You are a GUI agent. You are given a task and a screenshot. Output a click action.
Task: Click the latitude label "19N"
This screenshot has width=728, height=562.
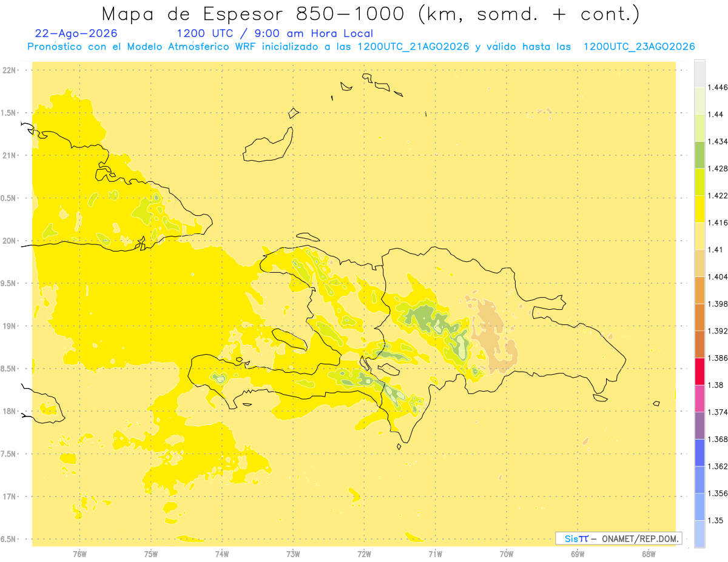click(x=10, y=326)
